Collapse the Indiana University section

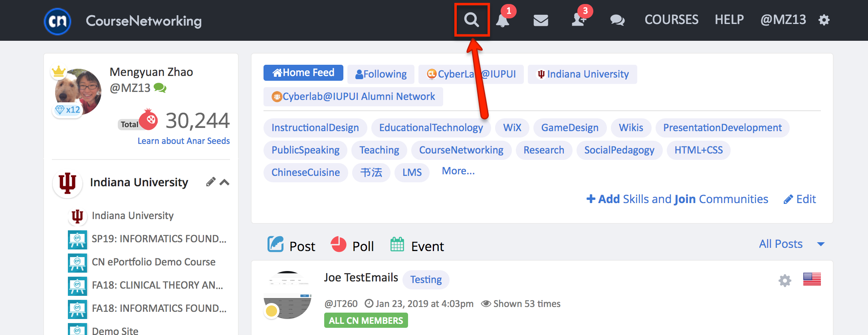click(x=224, y=182)
